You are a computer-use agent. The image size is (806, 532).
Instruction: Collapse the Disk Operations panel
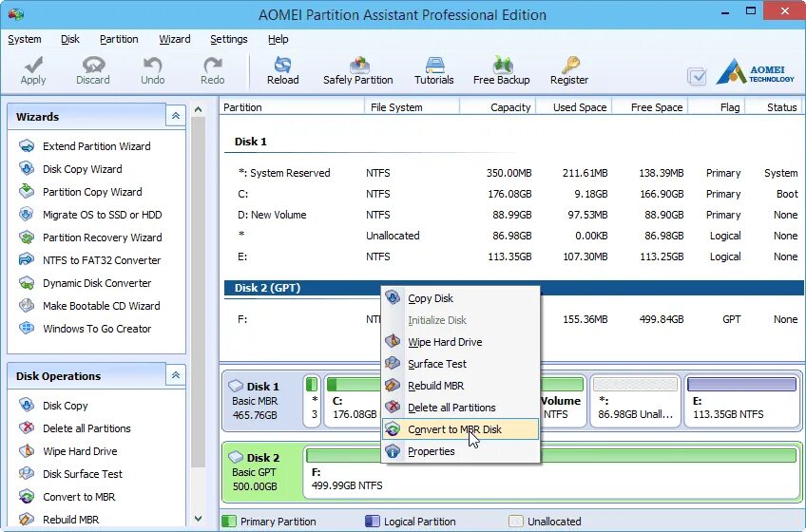175,375
